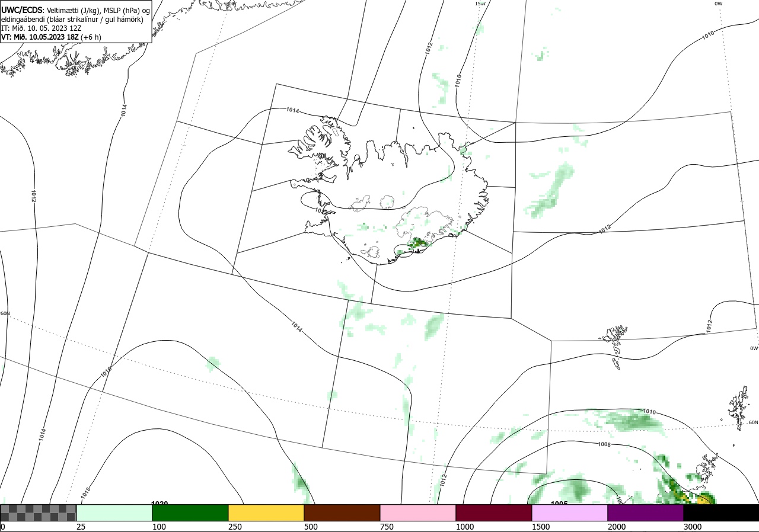Click the legend tick label '1000'
Viewport: 759px width, 532px height.
[464, 527]
